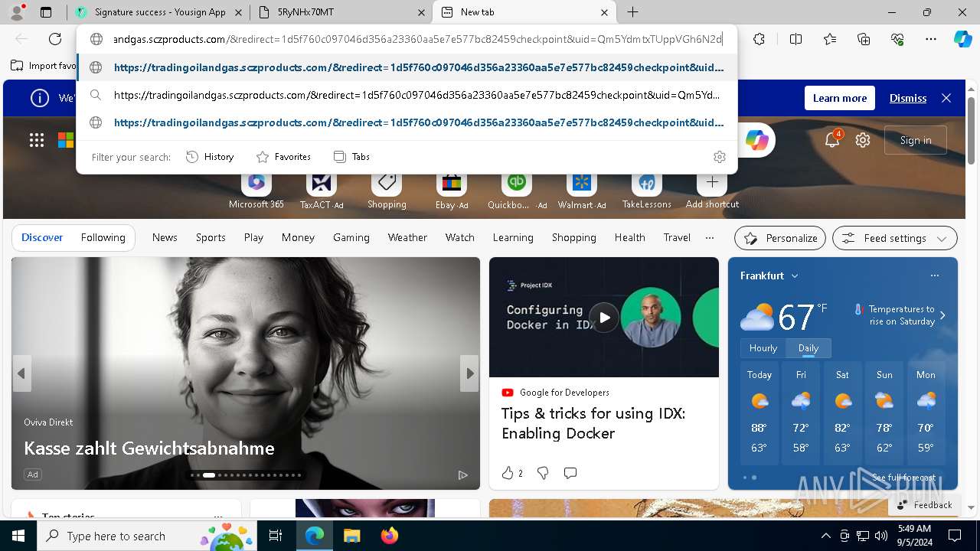980x551 pixels.
Task: Open the Collections toolbar icon
Action: (864, 39)
